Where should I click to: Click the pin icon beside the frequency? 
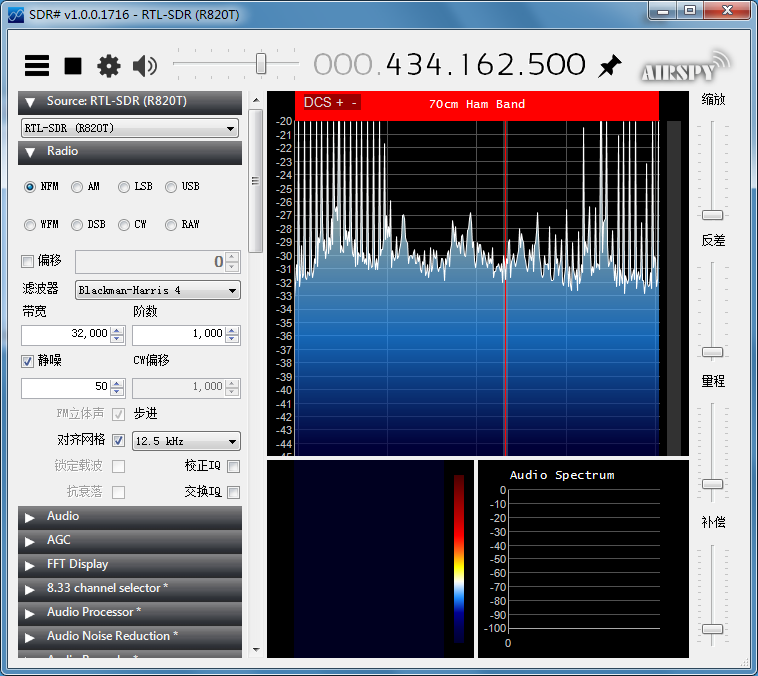tap(609, 66)
